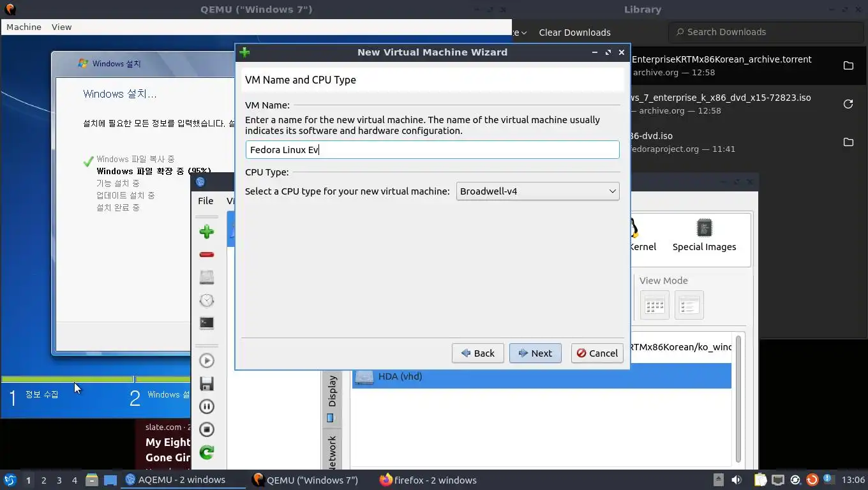This screenshot has width=868, height=490.
Task: Open the application launcher in the taskbar
Action: (10, 480)
